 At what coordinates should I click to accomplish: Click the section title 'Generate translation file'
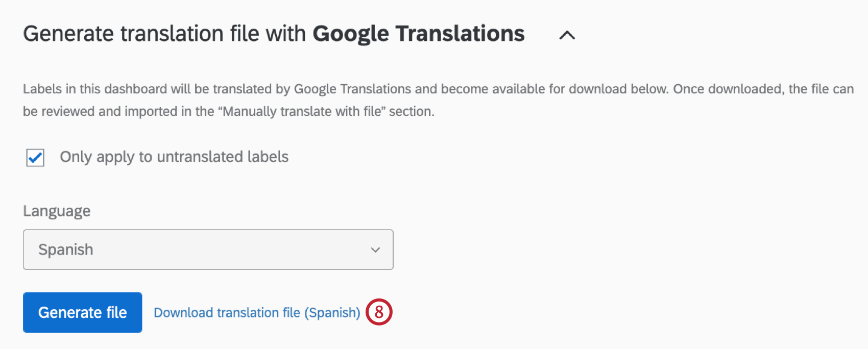tap(163, 34)
